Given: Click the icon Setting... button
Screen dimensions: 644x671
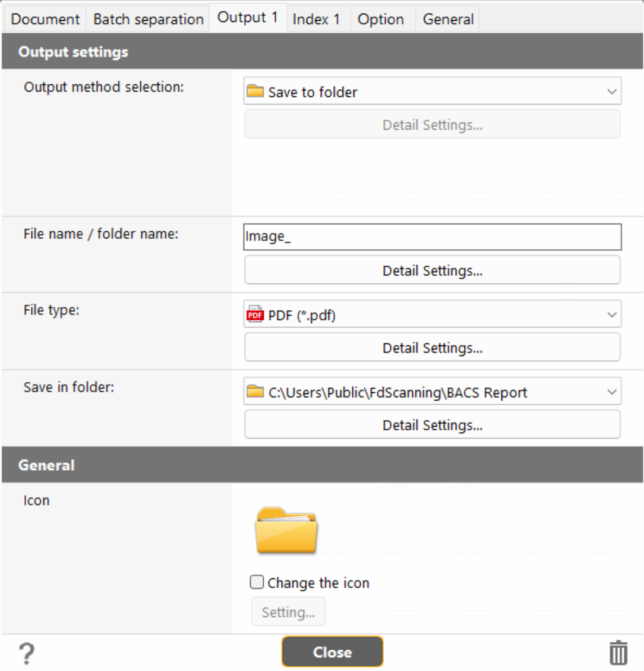Looking at the screenshot, I should click(288, 612).
